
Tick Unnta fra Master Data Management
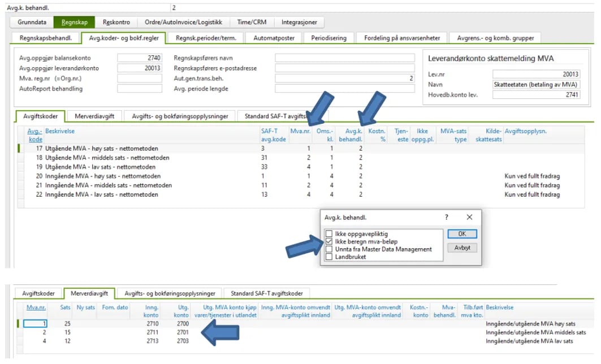pyautogui.click(x=329, y=249)
